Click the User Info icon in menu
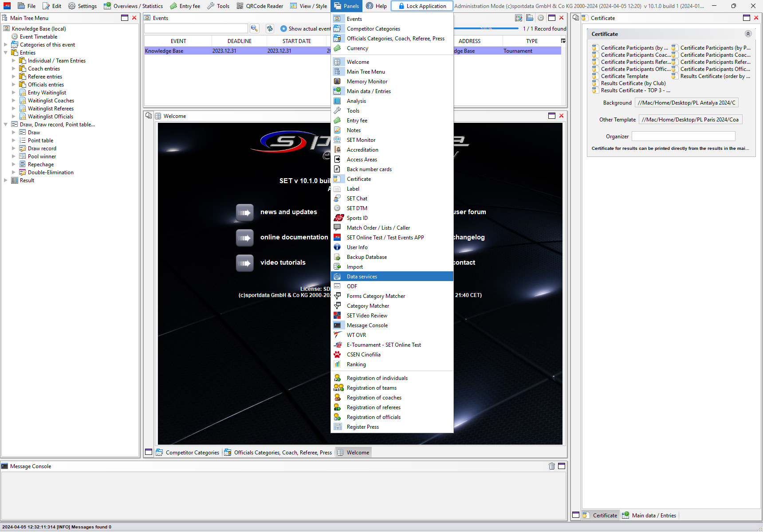The image size is (763, 532). click(338, 247)
